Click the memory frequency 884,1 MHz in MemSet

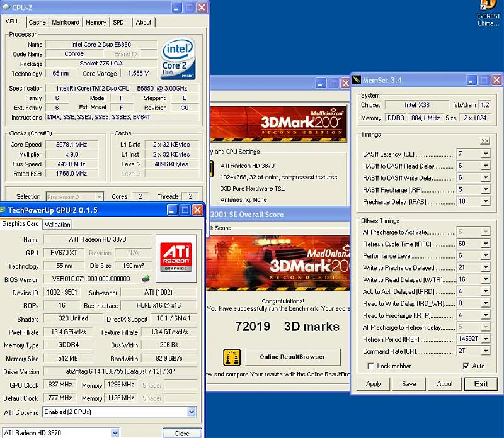click(426, 118)
